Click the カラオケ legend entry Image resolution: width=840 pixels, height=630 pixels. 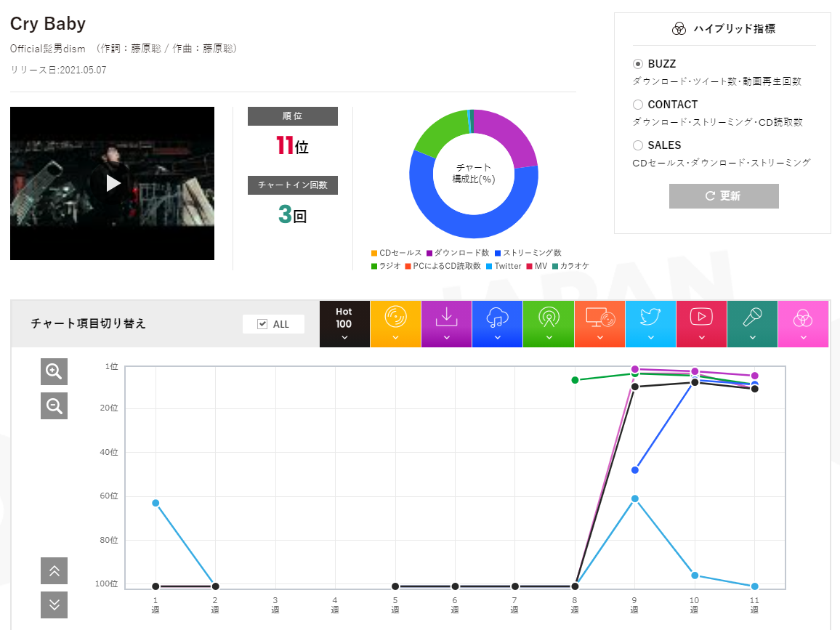570,266
